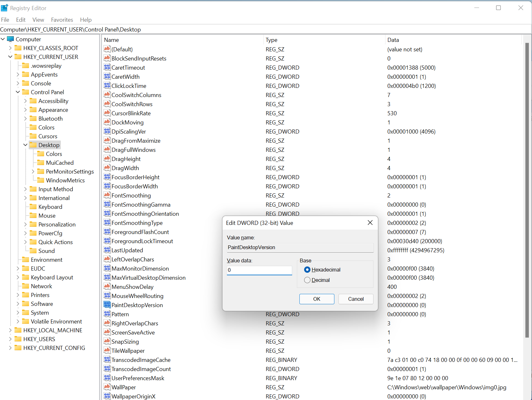The height and width of the screenshot is (400, 532).
Task: Sort values by the Type column header
Action: point(324,40)
